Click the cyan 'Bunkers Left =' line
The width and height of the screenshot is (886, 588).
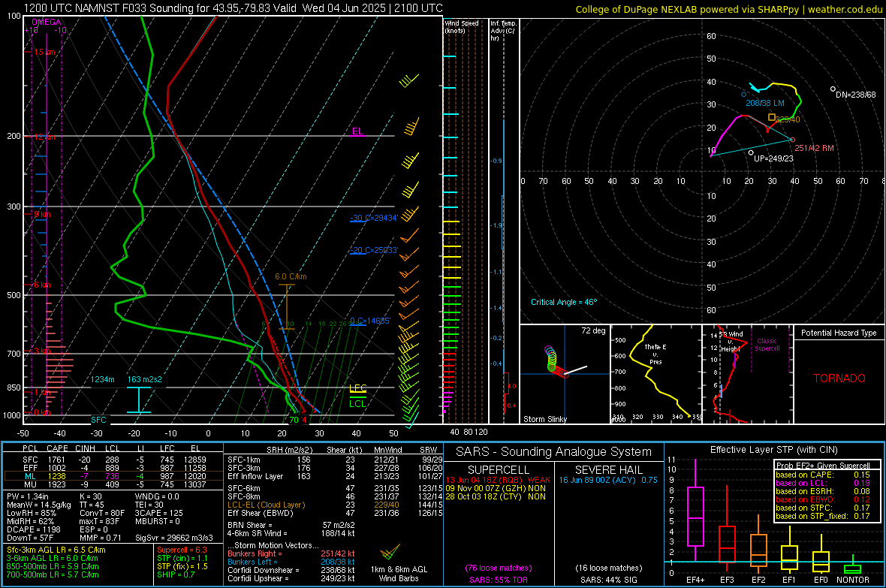(291, 562)
